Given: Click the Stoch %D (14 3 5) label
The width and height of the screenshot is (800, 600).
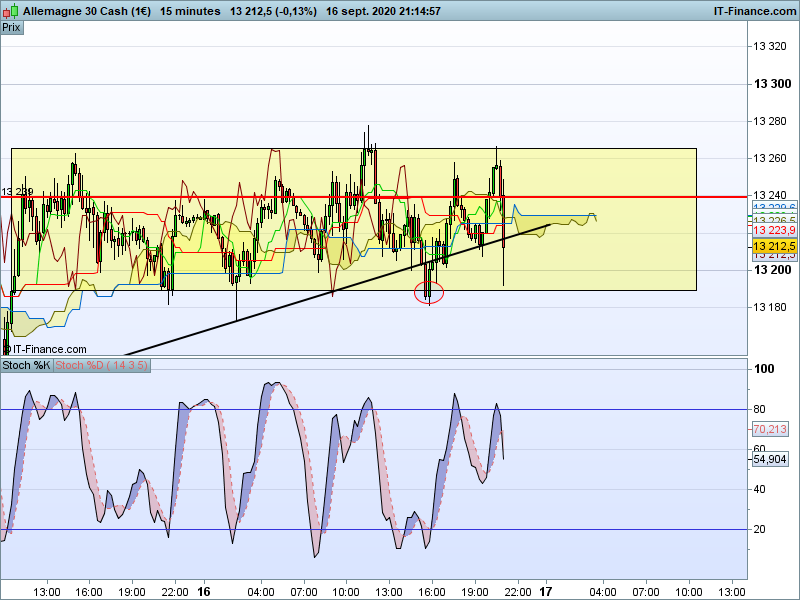Looking at the screenshot, I should click(102, 365).
